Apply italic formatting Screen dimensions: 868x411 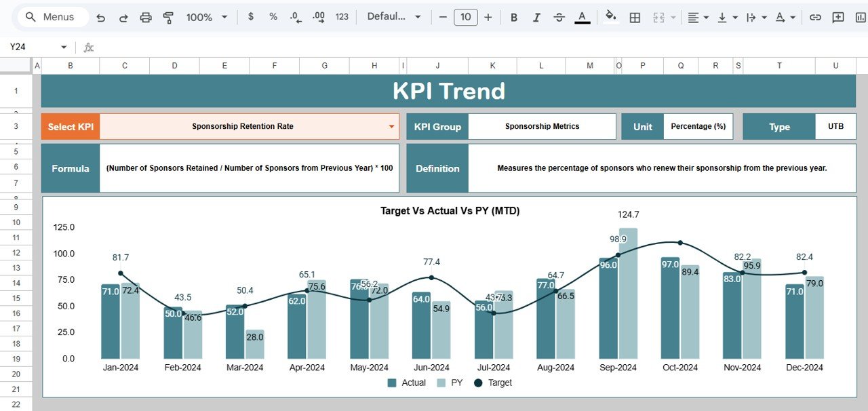pyautogui.click(x=536, y=17)
